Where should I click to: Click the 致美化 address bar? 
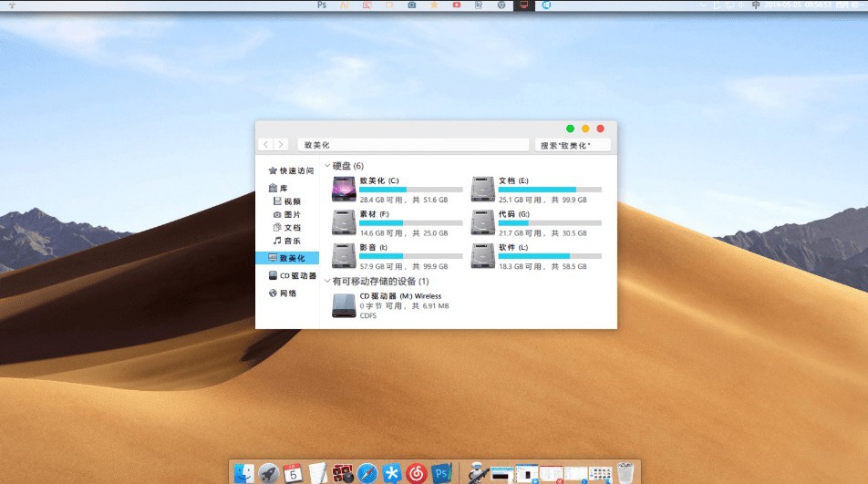point(412,145)
